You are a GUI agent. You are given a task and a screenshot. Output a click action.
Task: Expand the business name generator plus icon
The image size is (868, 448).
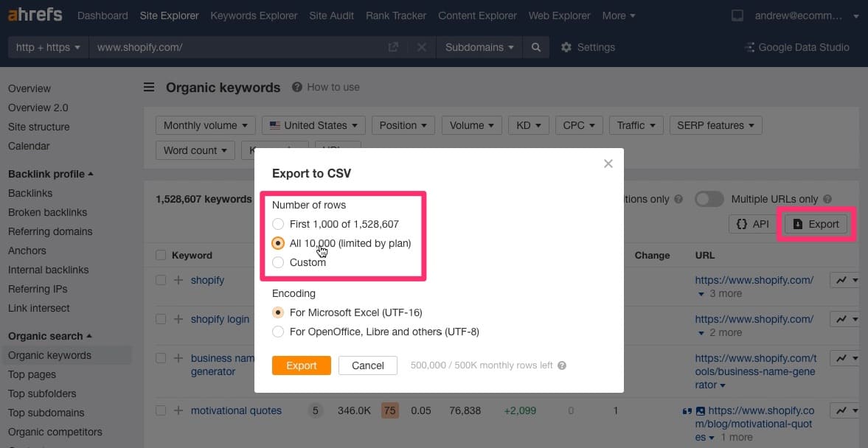tap(178, 358)
